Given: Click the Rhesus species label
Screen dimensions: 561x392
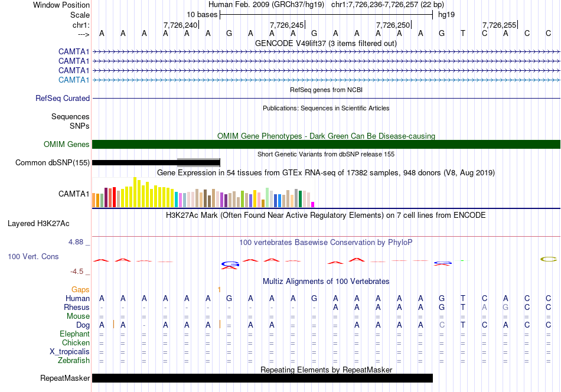Looking at the screenshot, I should [77, 307].
